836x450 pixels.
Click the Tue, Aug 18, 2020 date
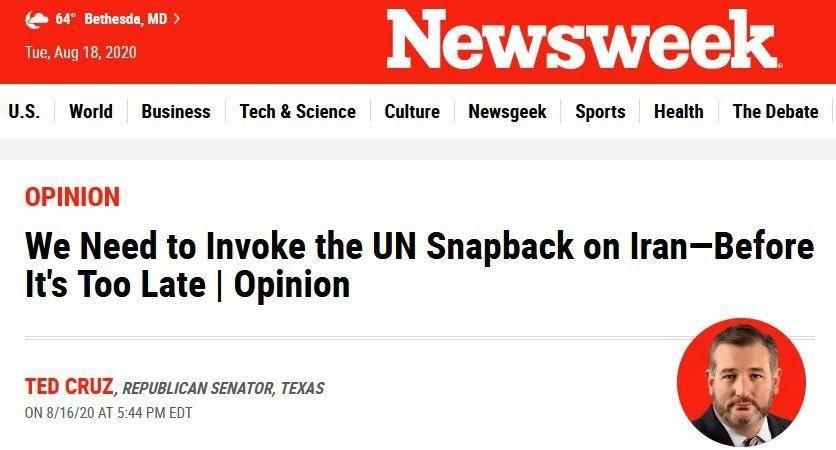click(x=81, y=52)
